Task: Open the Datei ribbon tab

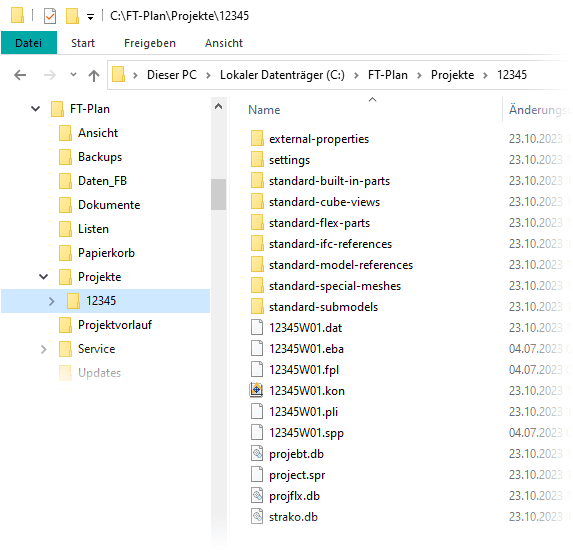Action: pos(29,43)
